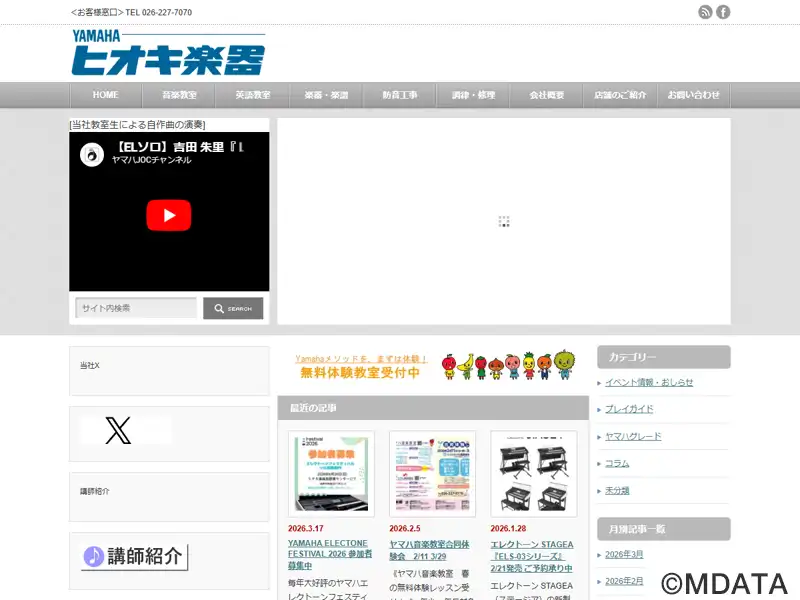This screenshot has width=800, height=600.
Task: Select イベント情報・おしらせ category
Action: tap(649, 382)
